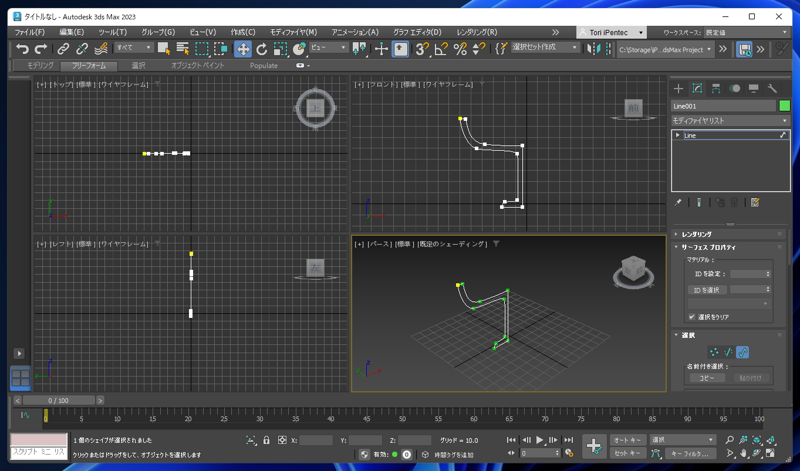This screenshot has width=800, height=471.
Task: Open the レンダリング(R) menu
Action: click(477, 32)
